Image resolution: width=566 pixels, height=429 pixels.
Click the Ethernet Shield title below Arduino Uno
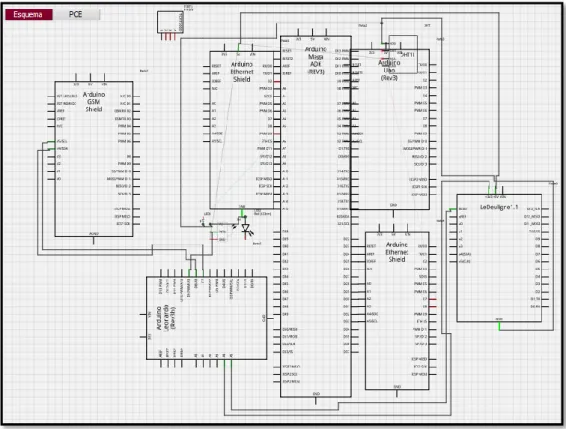tap(397, 252)
